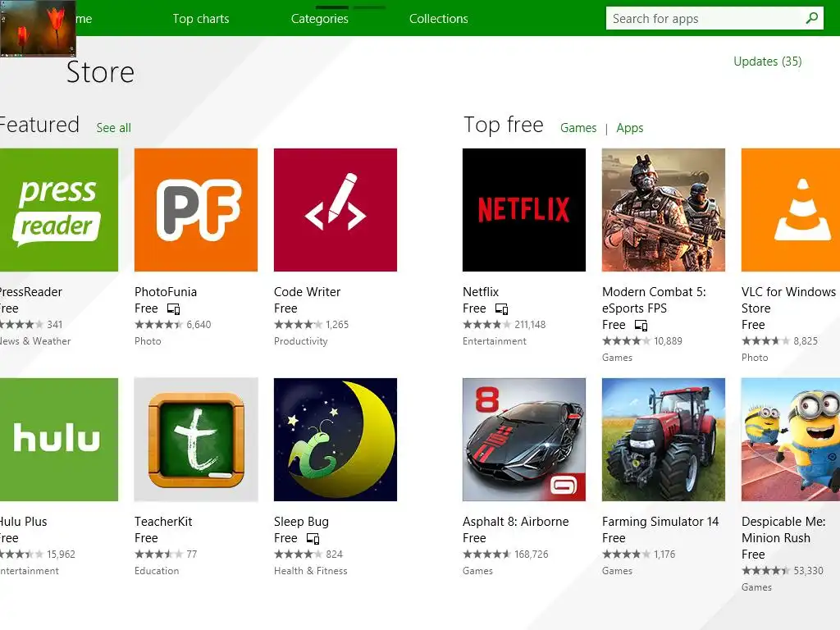Filter Top free by Games
Viewport: 840px width, 630px height.
[578, 128]
